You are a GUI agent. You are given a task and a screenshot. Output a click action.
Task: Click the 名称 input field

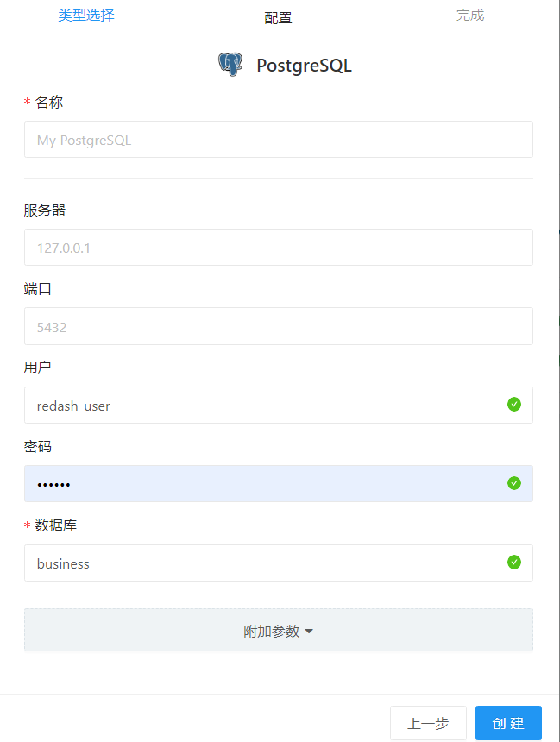280,139
